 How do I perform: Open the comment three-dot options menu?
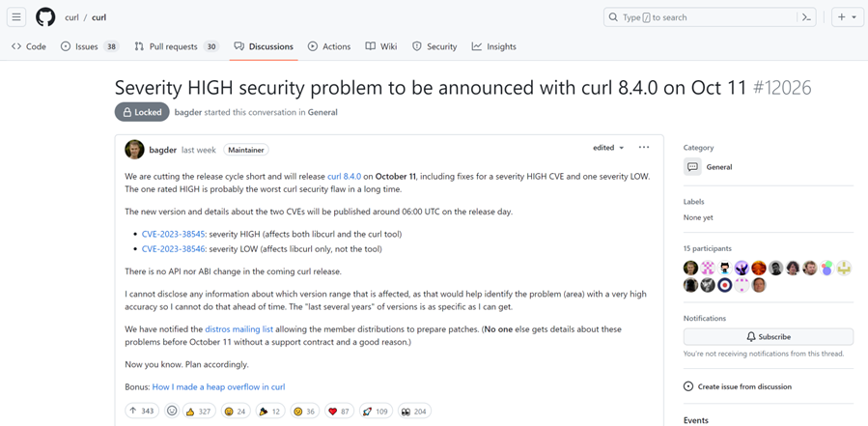[644, 148]
